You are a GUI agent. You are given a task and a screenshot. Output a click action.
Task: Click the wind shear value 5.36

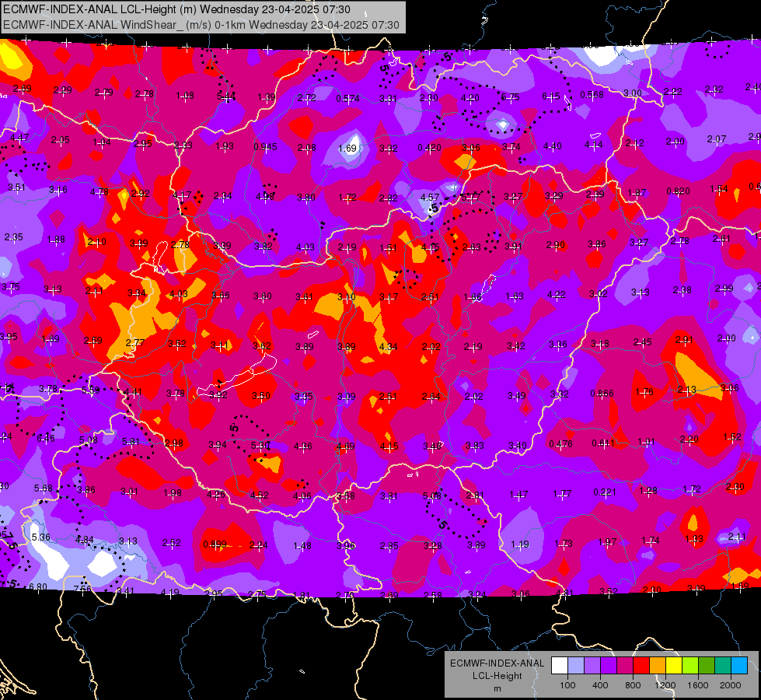pos(40,537)
